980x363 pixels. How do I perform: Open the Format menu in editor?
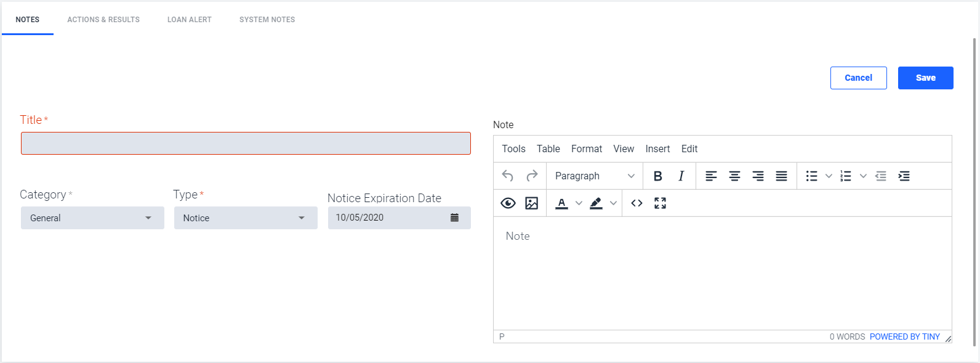click(587, 149)
